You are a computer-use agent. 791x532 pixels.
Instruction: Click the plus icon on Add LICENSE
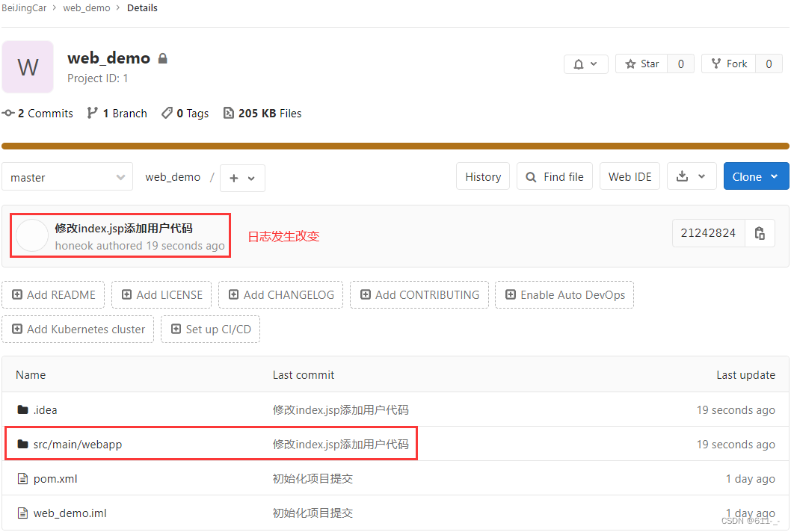pyautogui.click(x=126, y=294)
